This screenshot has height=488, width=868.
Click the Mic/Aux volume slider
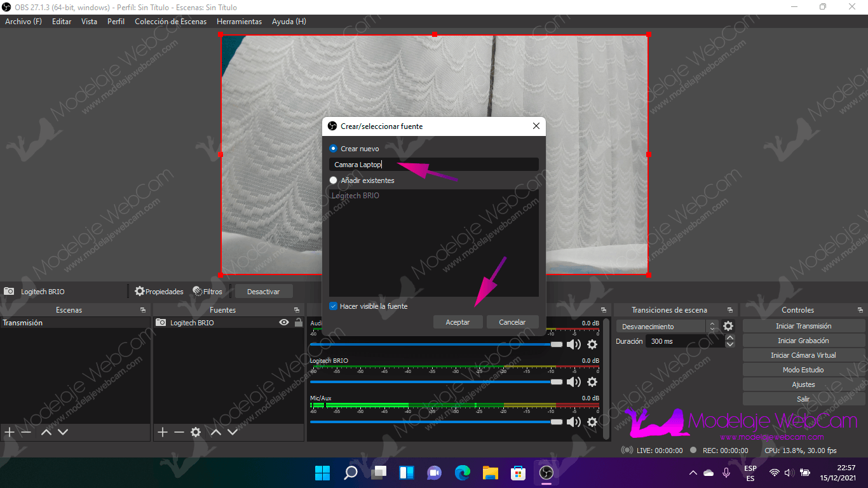click(432, 422)
